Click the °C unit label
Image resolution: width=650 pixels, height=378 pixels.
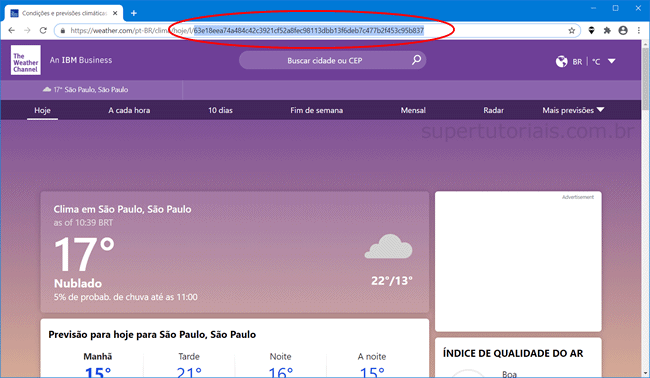[x=596, y=62]
